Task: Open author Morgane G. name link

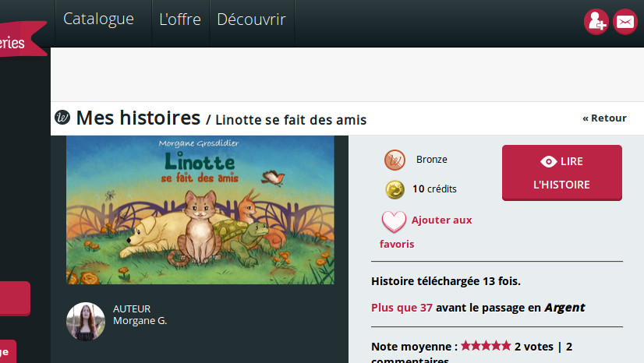Action: pyautogui.click(x=140, y=320)
